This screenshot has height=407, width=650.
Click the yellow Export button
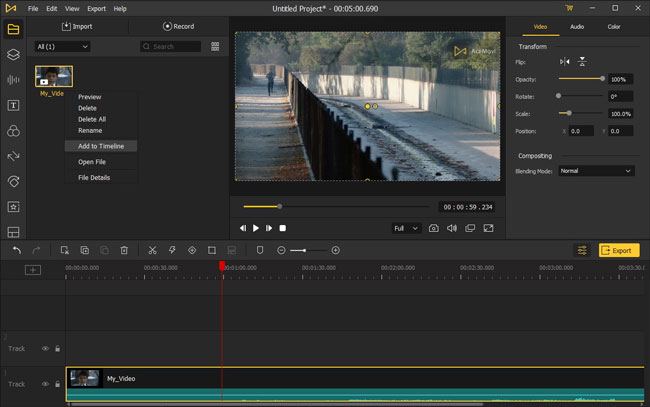[618, 250]
